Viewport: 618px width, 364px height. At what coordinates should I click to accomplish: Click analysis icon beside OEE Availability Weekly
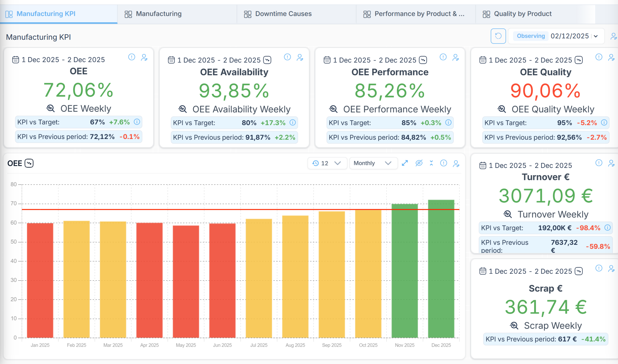point(182,109)
